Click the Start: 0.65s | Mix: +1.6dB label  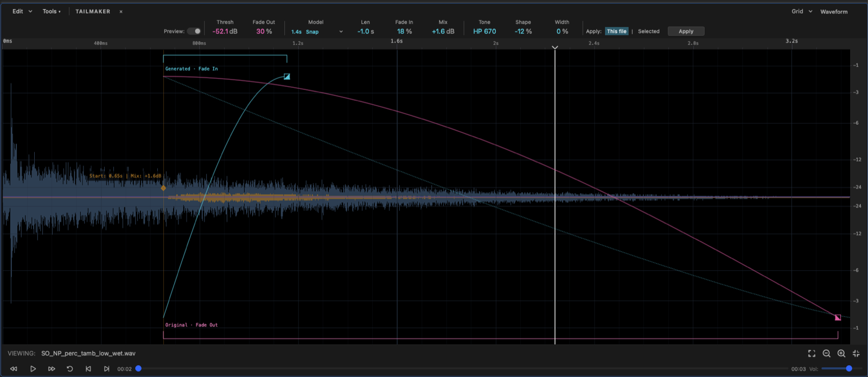[125, 176]
